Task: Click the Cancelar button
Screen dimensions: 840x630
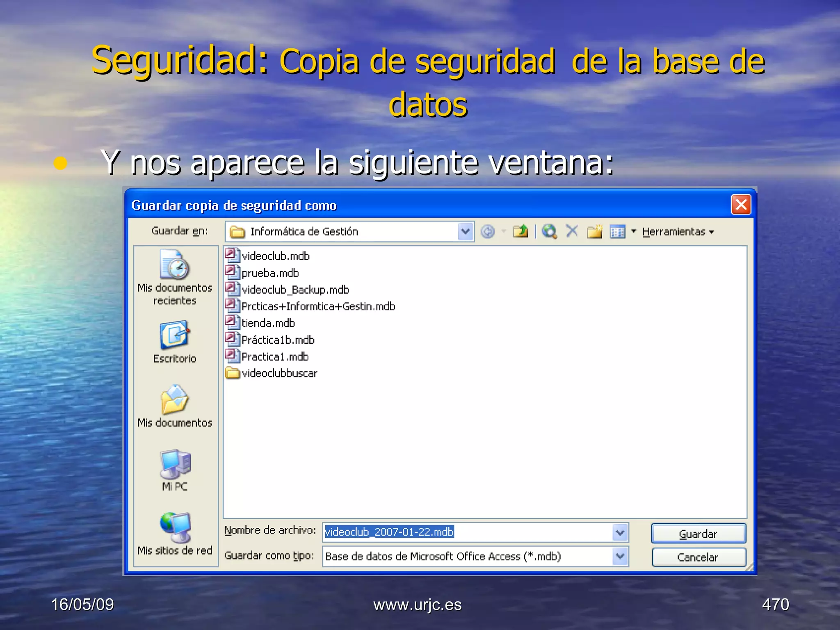Action: 698,557
